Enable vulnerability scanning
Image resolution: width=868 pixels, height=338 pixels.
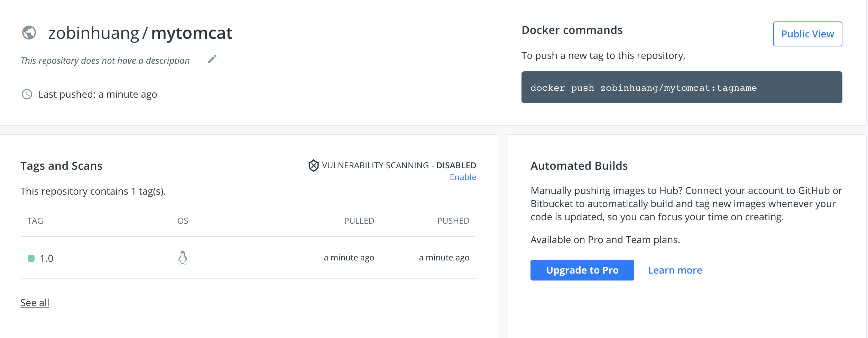tap(463, 177)
